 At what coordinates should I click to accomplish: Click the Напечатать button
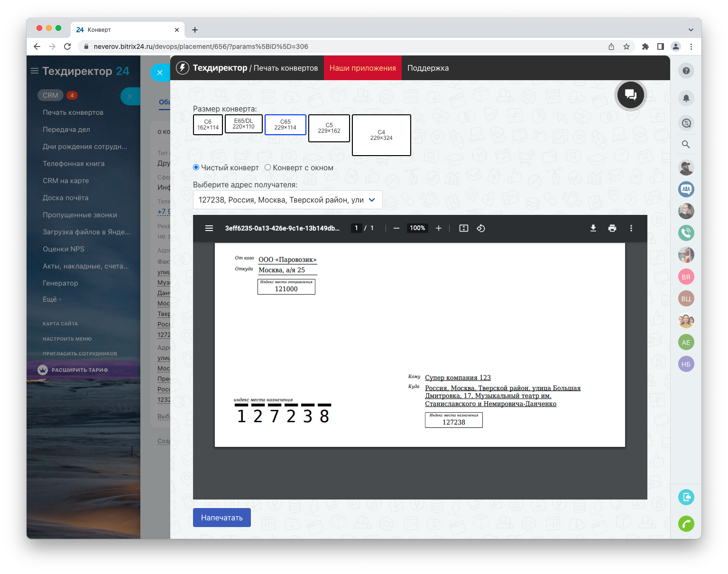coord(221,518)
